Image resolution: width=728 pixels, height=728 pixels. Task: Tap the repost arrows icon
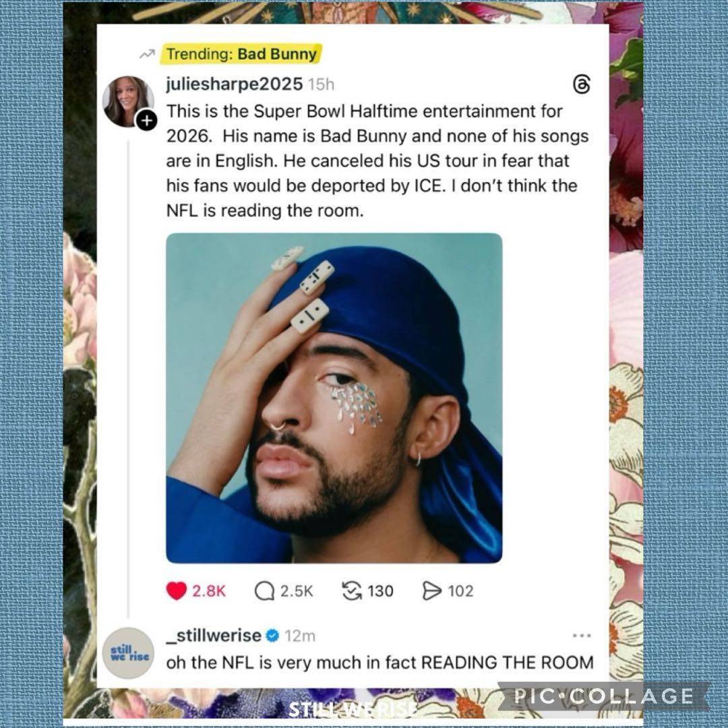pyautogui.click(x=351, y=591)
